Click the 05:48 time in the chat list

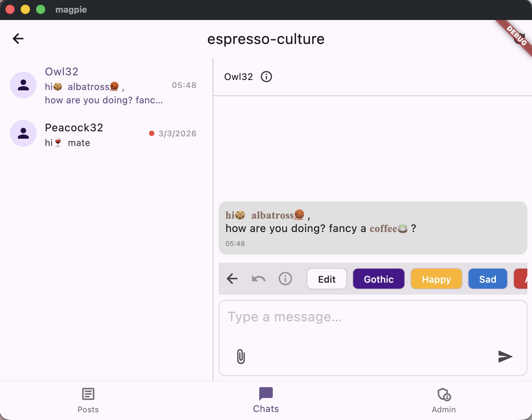[x=184, y=85]
